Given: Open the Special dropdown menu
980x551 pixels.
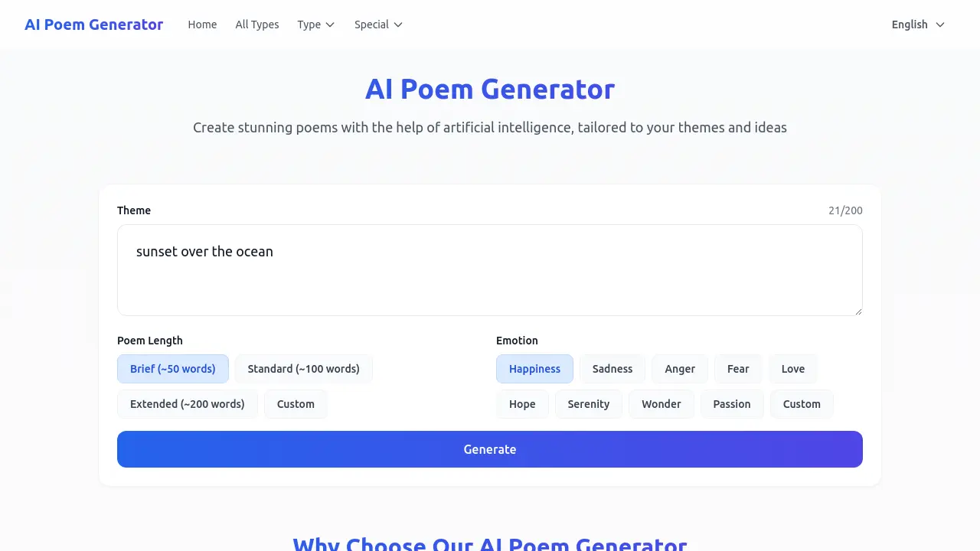Looking at the screenshot, I should [x=377, y=24].
